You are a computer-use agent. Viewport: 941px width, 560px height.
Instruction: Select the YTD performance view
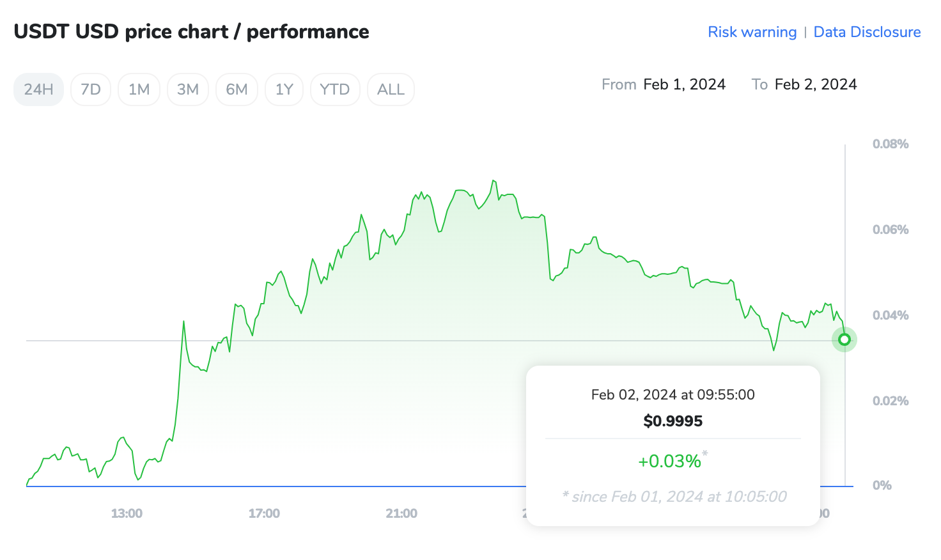click(x=335, y=89)
